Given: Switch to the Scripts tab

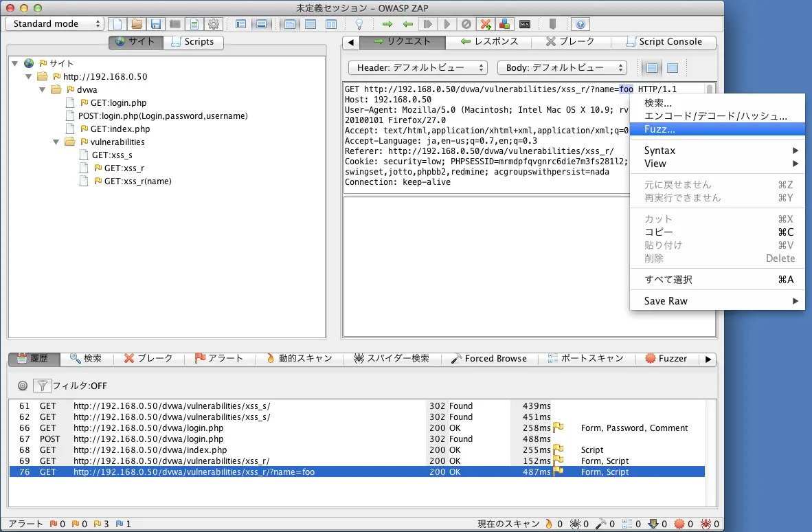Looking at the screenshot, I should pos(193,42).
